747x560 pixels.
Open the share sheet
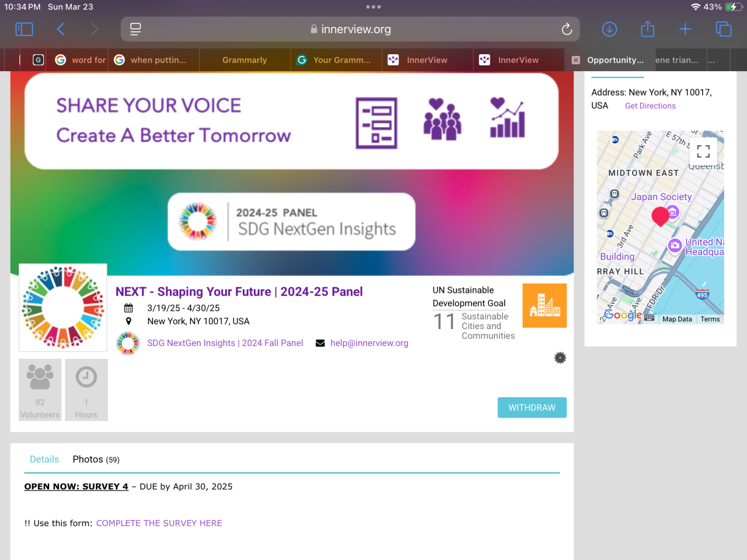pos(648,29)
